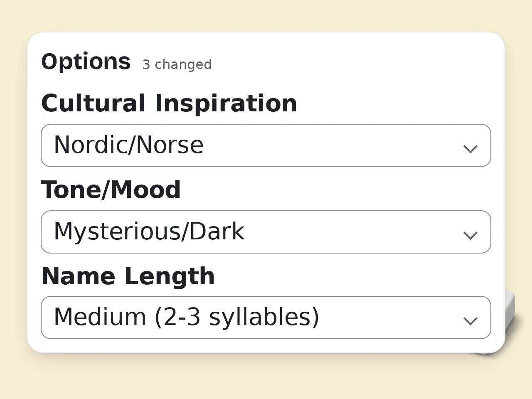Screen dimensions: 532x399
Task: Click the word 'changed' next to Options
Action: pos(183,64)
